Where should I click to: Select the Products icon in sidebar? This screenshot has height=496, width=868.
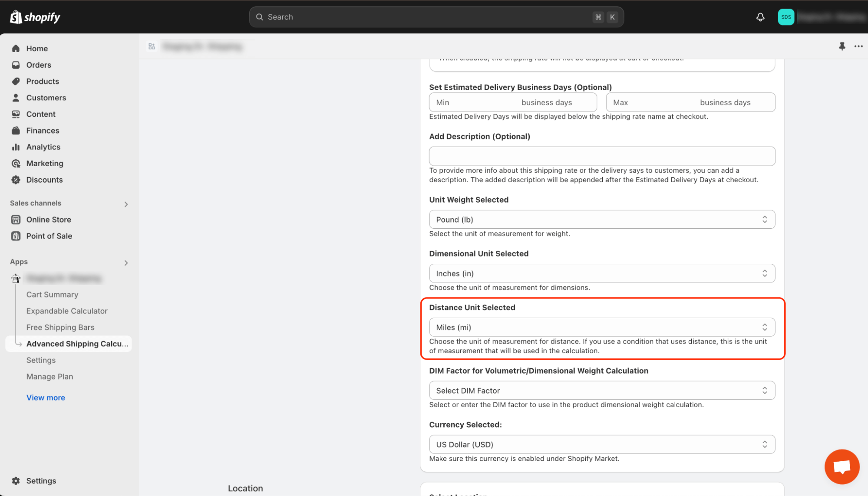[x=16, y=81]
